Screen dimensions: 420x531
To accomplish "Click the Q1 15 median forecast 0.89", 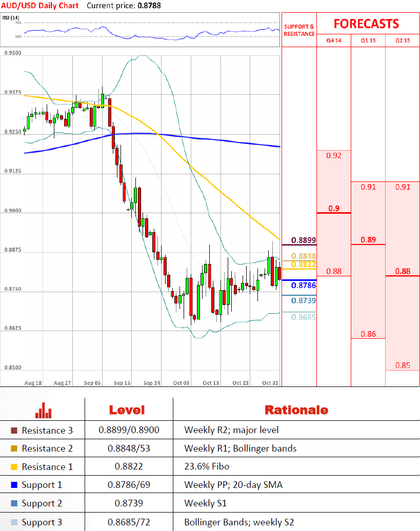I will tap(368, 240).
